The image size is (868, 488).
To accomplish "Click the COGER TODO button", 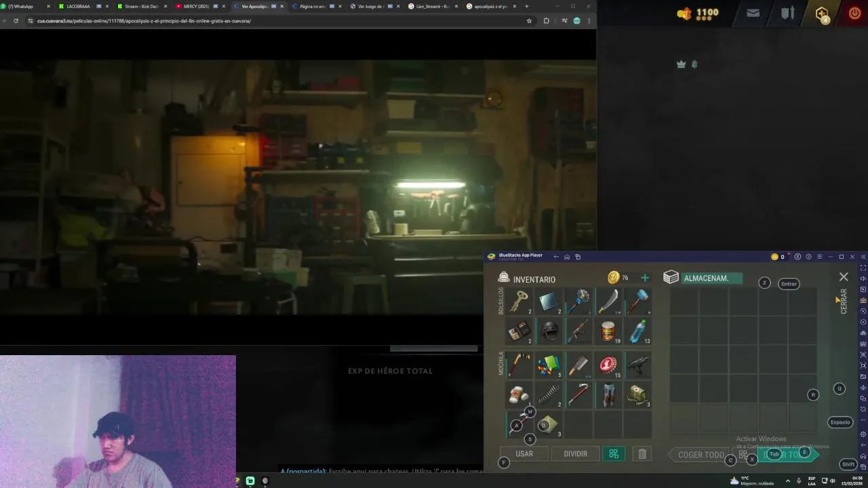I will (x=701, y=455).
